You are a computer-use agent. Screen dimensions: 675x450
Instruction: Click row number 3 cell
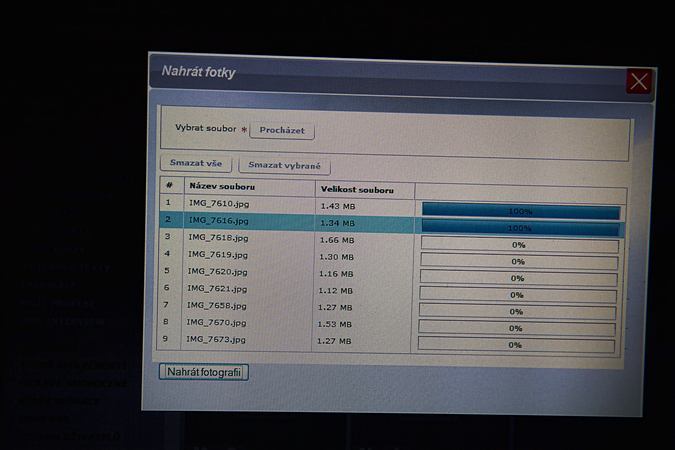click(x=167, y=236)
